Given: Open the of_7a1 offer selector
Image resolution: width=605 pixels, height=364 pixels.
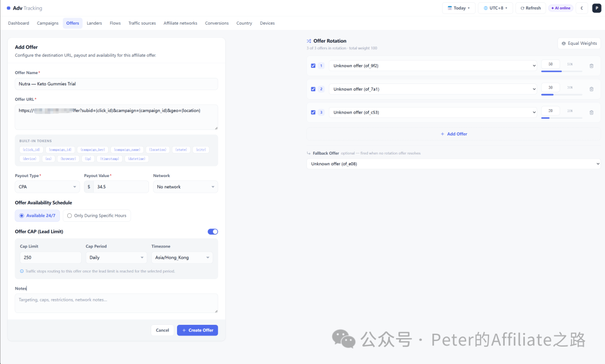Looking at the screenshot, I should pyautogui.click(x=432, y=89).
